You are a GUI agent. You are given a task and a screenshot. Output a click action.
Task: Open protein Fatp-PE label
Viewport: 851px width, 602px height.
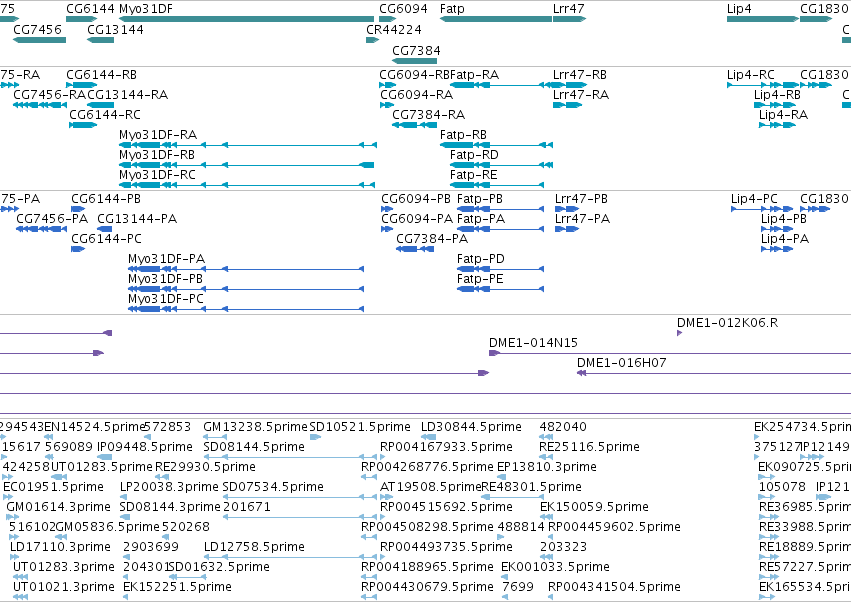pyautogui.click(x=480, y=279)
